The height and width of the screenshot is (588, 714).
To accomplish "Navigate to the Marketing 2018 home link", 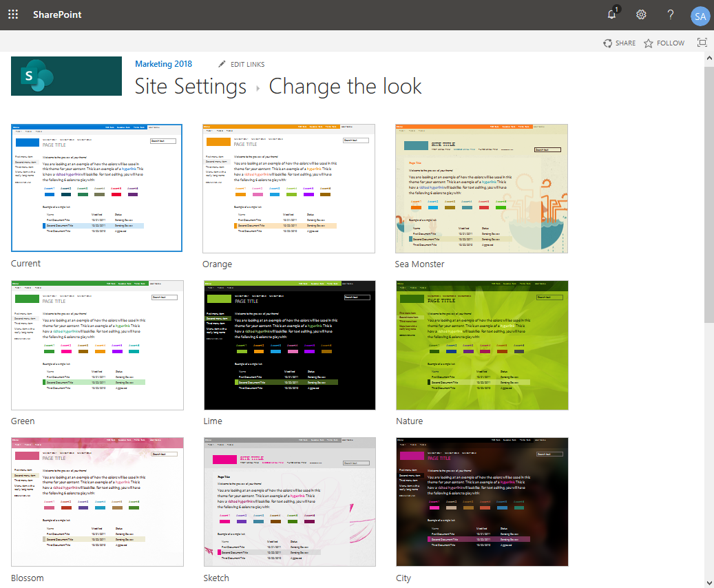I will pyautogui.click(x=163, y=63).
